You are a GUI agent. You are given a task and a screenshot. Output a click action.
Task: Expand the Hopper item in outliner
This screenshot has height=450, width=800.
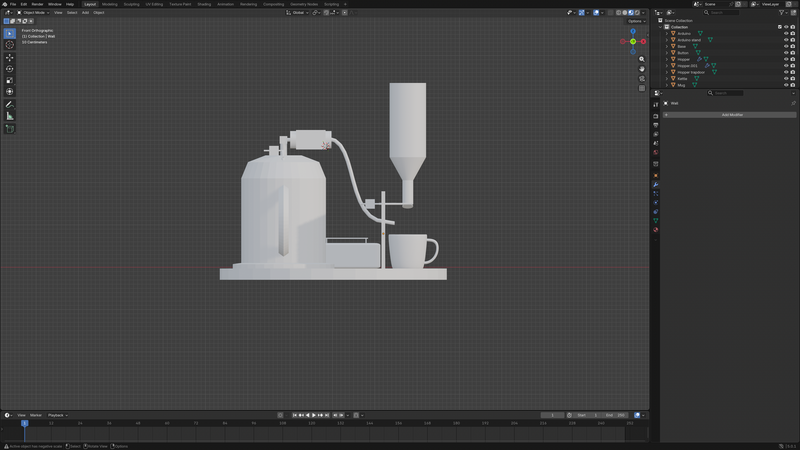pos(667,59)
